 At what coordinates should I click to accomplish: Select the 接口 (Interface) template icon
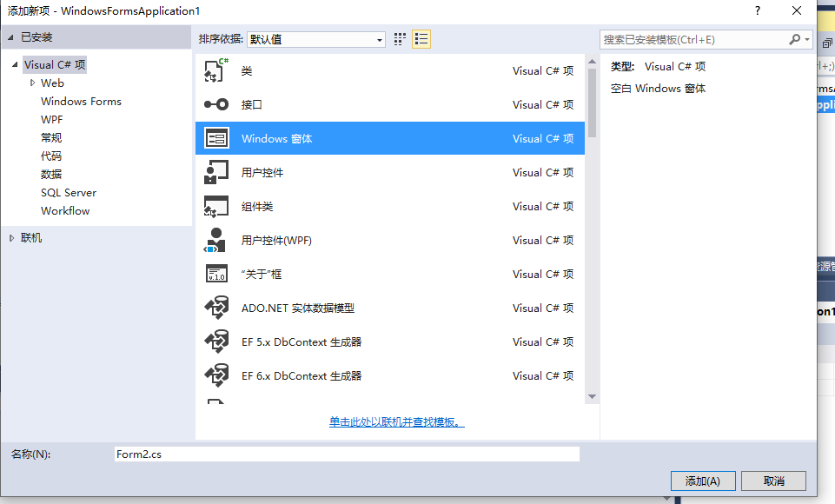[x=216, y=104]
